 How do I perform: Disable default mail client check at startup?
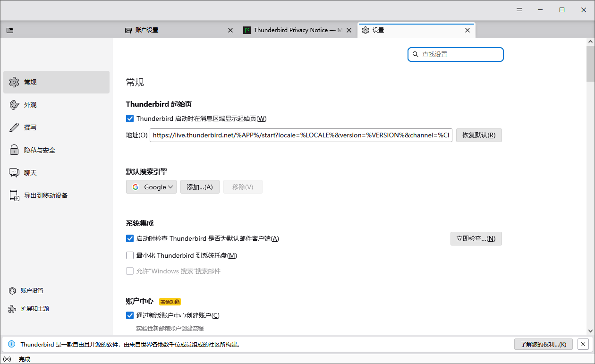click(130, 238)
